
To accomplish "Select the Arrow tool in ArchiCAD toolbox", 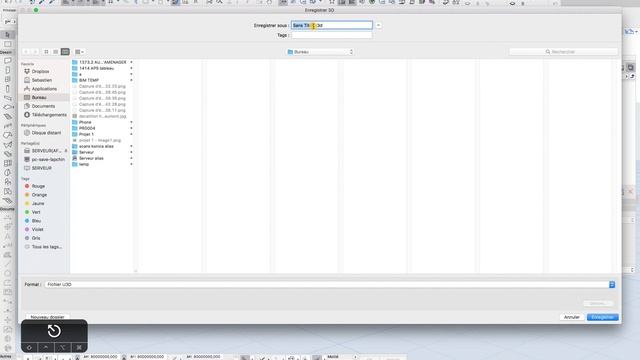I will click(x=7, y=35).
